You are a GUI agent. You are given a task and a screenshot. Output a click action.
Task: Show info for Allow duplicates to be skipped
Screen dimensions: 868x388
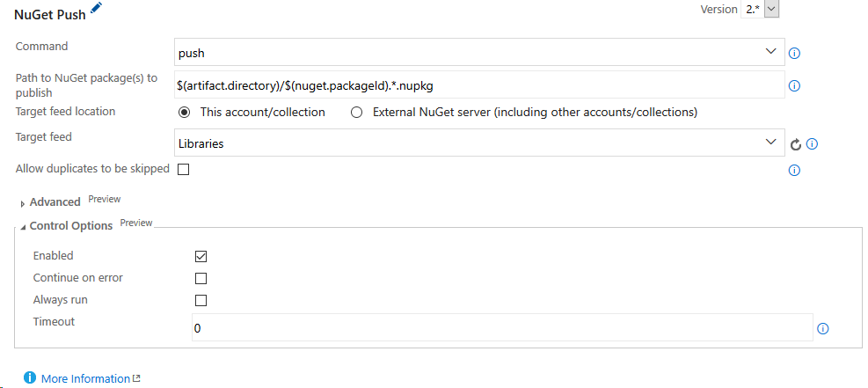coord(794,171)
